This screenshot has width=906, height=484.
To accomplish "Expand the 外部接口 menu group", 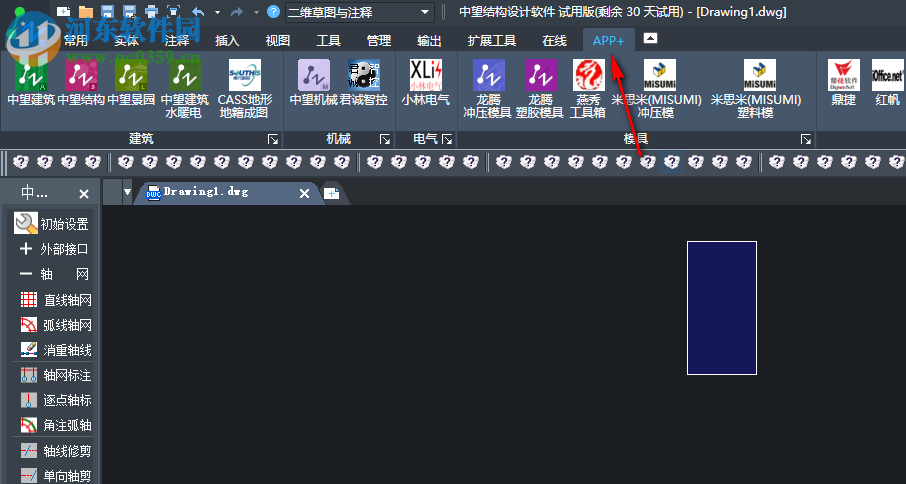I will point(54,249).
